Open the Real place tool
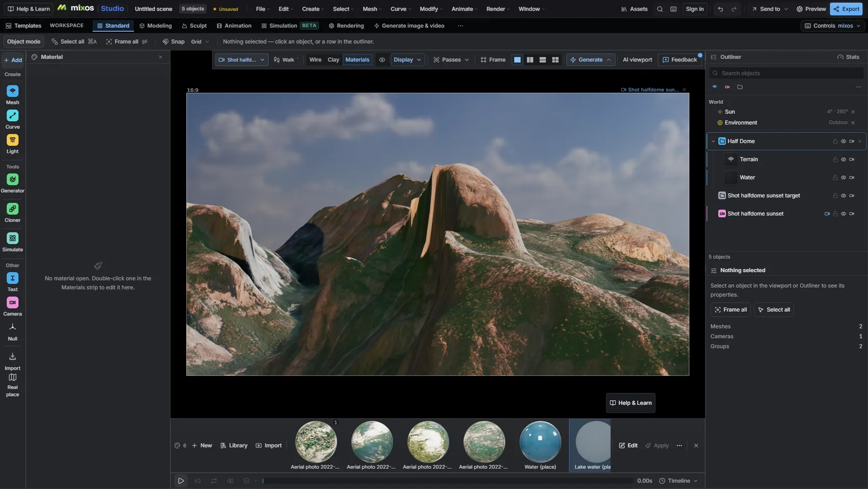Viewport: 868px width, 489px height. [12, 385]
